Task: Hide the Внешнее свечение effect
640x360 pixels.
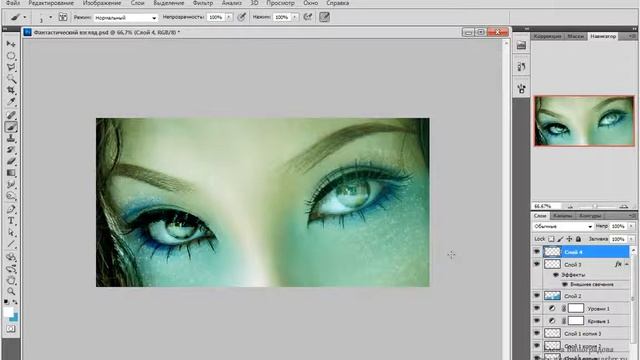Action: coord(565,284)
